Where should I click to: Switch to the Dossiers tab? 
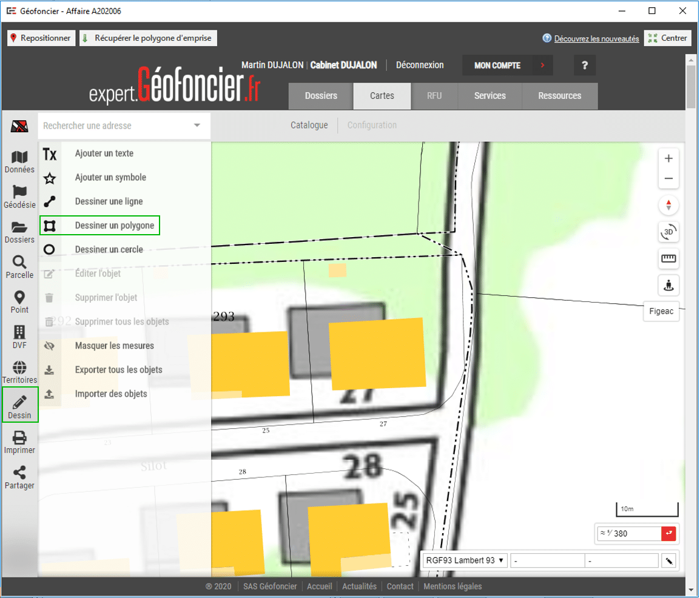pyautogui.click(x=321, y=96)
